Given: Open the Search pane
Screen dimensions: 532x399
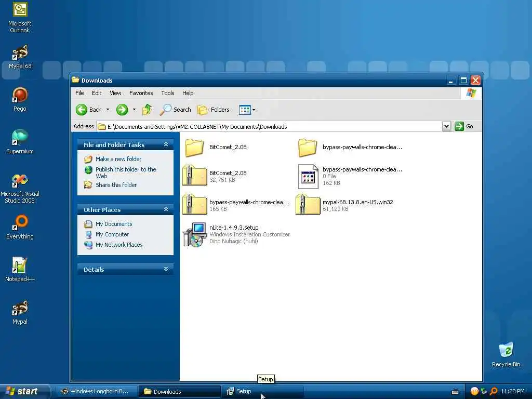Looking at the screenshot, I should coord(176,110).
